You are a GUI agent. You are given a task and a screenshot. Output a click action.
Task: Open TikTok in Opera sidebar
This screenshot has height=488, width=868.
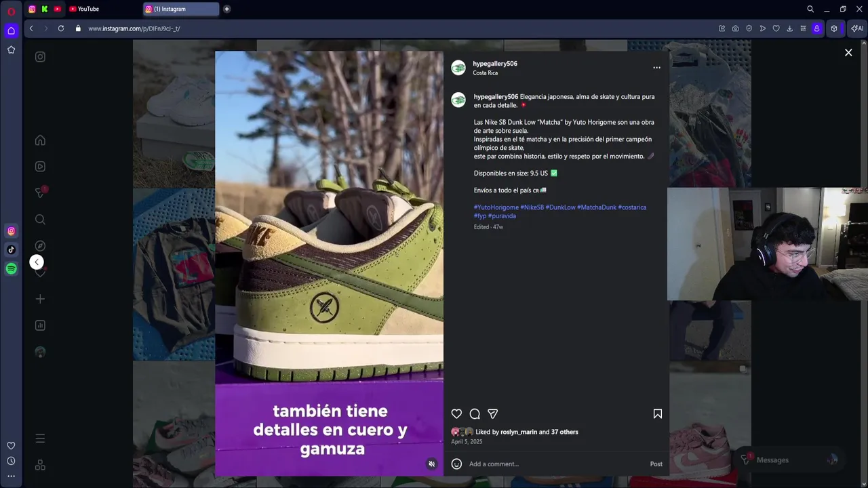pyautogui.click(x=11, y=249)
